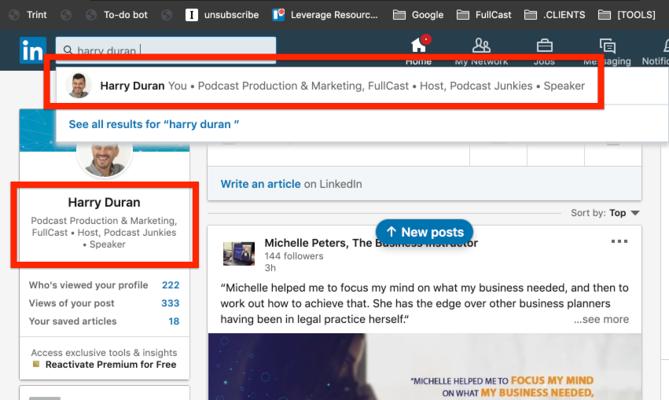This screenshot has height=400, width=669.
Task: Open the Google bookmarks folder
Action: 418,15
